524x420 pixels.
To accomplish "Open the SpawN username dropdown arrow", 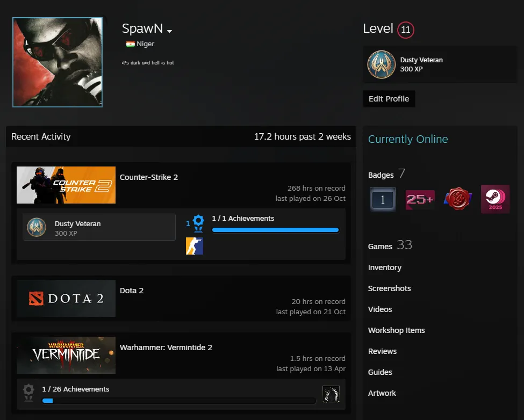I will [x=169, y=31].
